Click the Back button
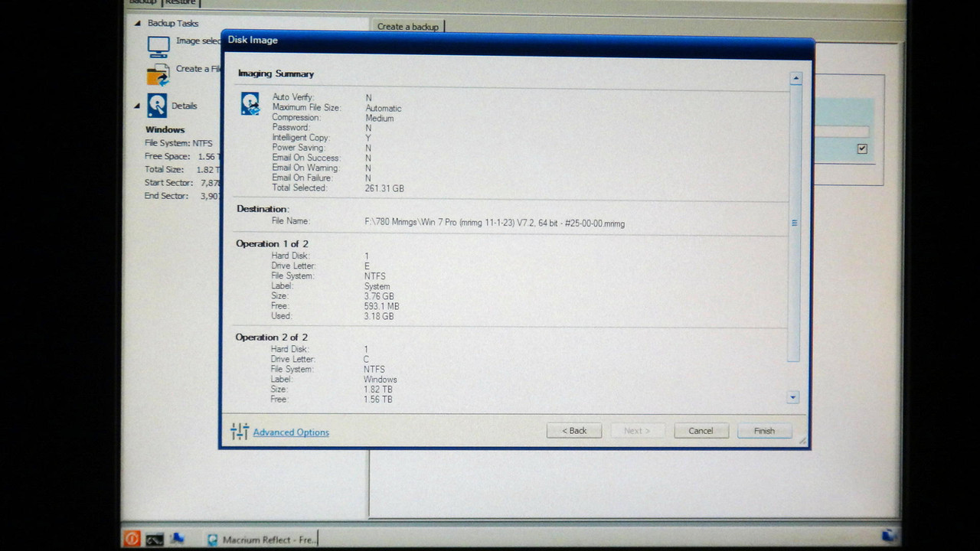 click(574, 431)
